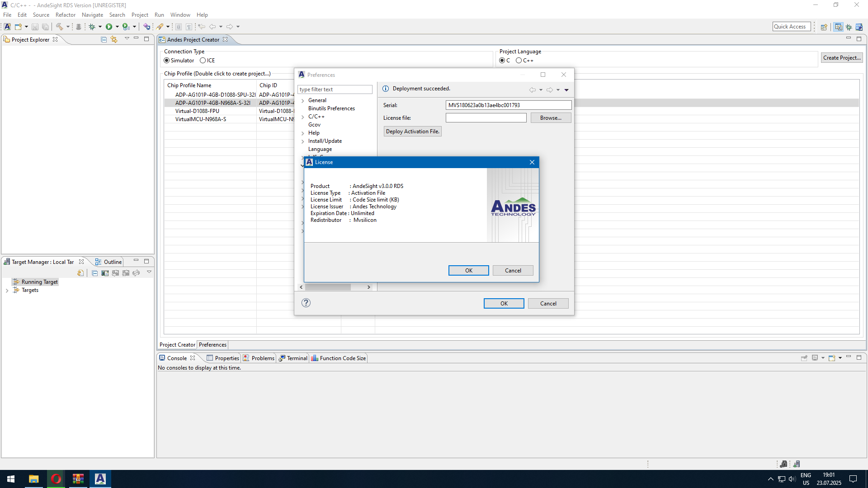Switch to the Function Code Size tab

click(x=339, y=358)
